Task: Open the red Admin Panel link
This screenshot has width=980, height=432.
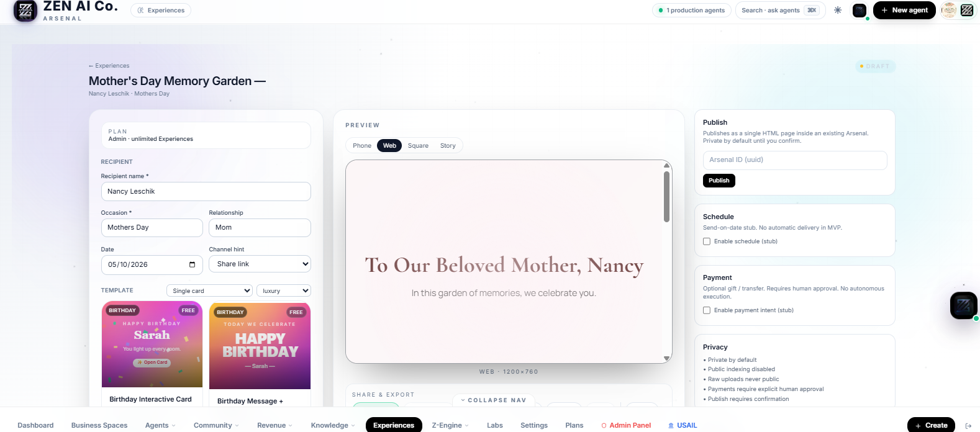Action: click(626, 425)
